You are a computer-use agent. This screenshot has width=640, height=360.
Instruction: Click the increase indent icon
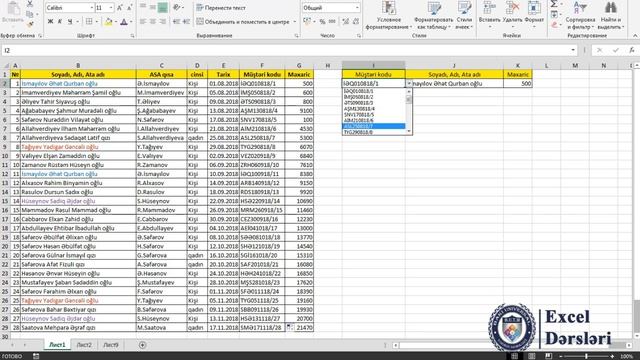click(x=186, y=22)
